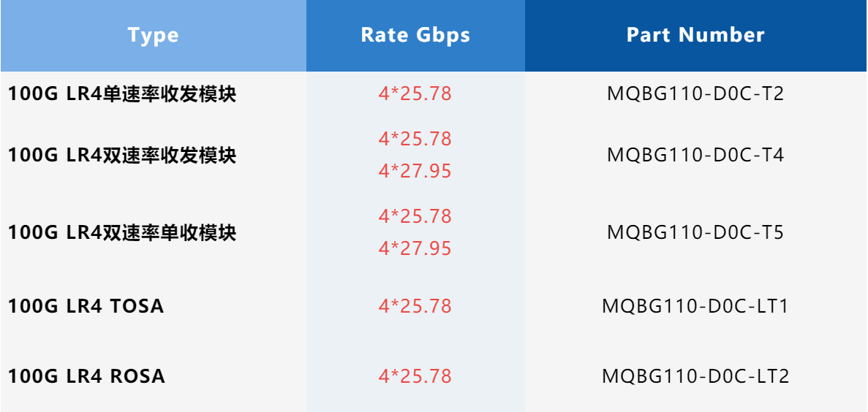Click the 4*25.78 rate in ROSA row
868x412 pixels.
tap(415, 376)
